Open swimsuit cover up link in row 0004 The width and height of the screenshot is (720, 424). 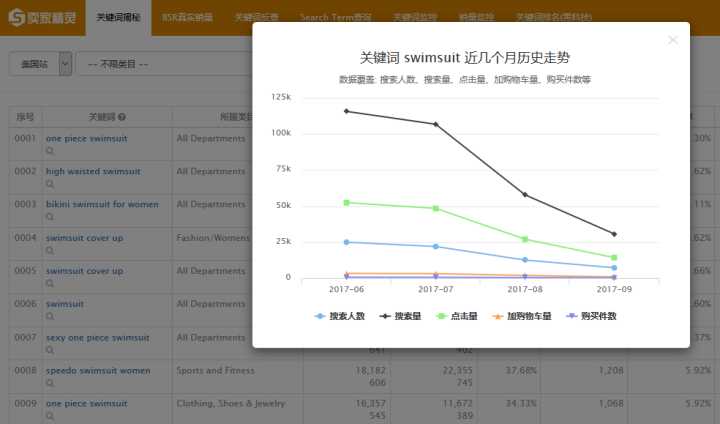pyautogui.click(x=84, y=238)
